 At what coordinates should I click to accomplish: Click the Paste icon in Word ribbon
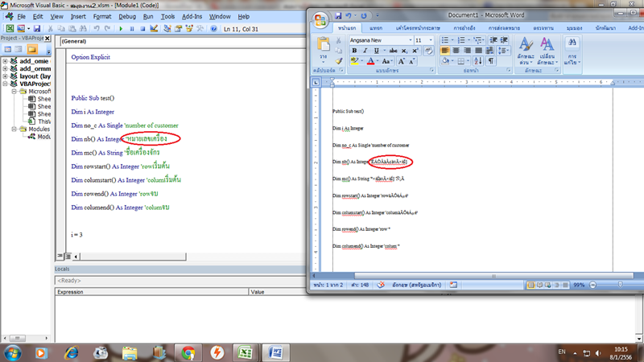324,47
